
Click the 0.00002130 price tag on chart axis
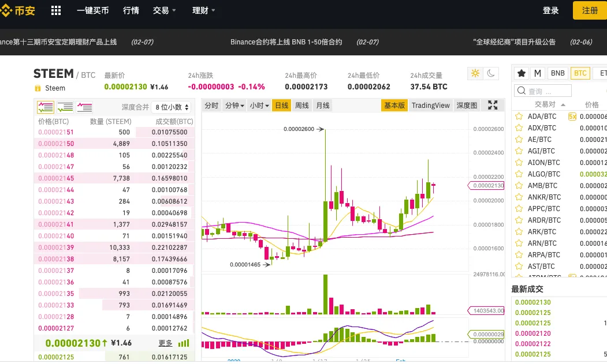tap(487, 186)
